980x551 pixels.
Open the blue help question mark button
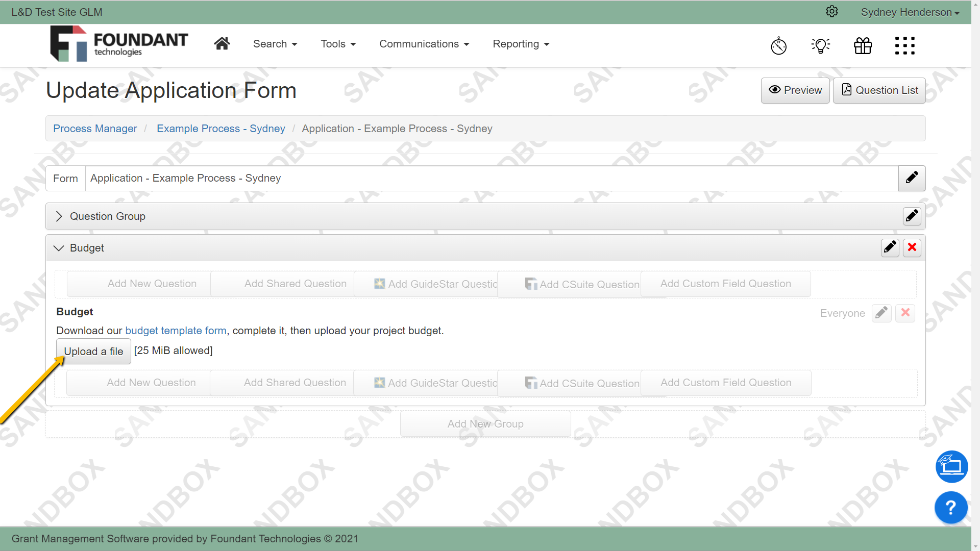coord(950,508)
